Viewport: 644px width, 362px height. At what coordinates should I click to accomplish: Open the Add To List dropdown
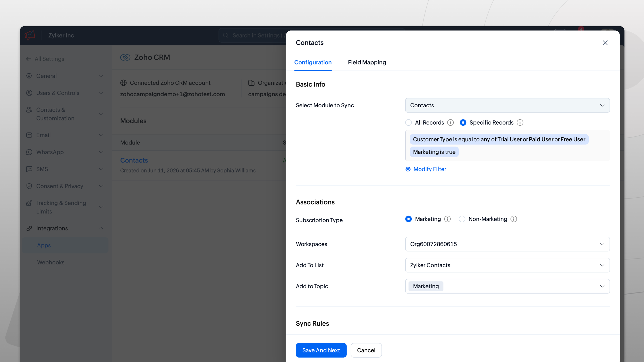[507, 265]
